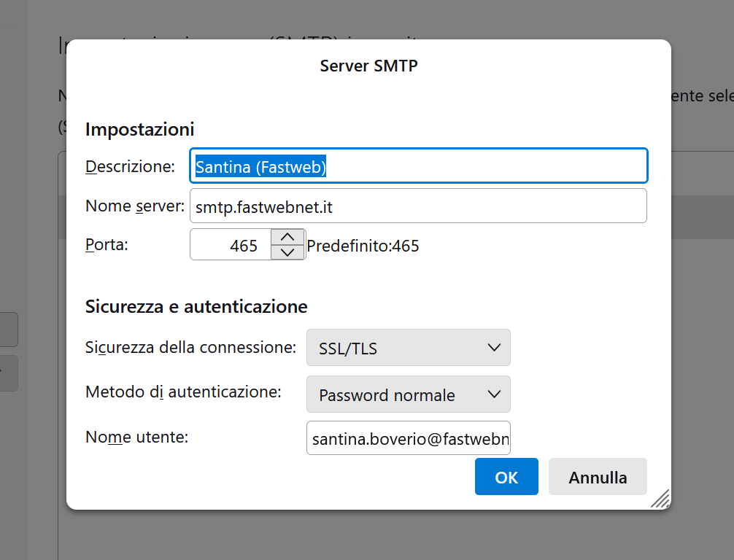The height and width of the screenshot is (560, 734).
Task: Increase the port with the up arrow
Action: [x=287, y=237]
